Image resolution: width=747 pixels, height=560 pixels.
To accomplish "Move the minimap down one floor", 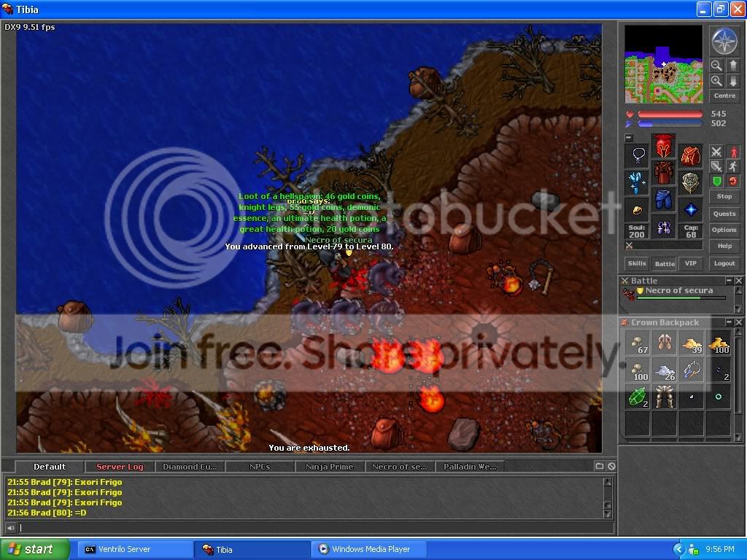I will pos(732,81).
